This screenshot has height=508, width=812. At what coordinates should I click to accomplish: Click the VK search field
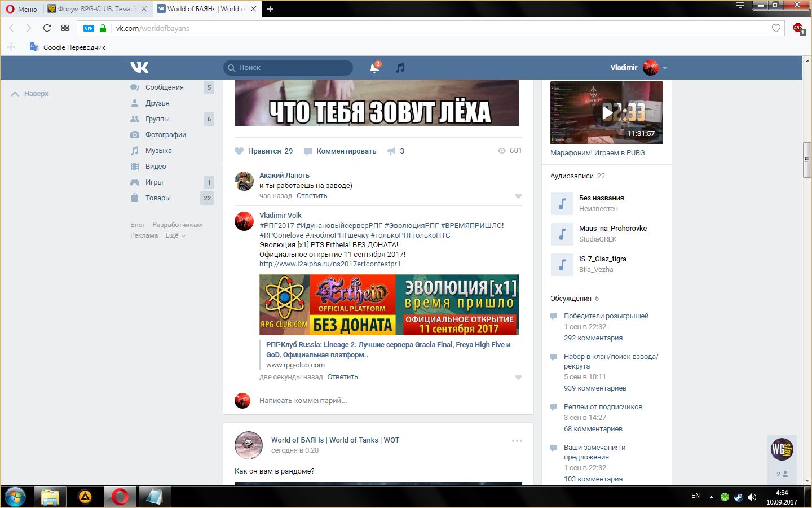click(x=288, y=68)
